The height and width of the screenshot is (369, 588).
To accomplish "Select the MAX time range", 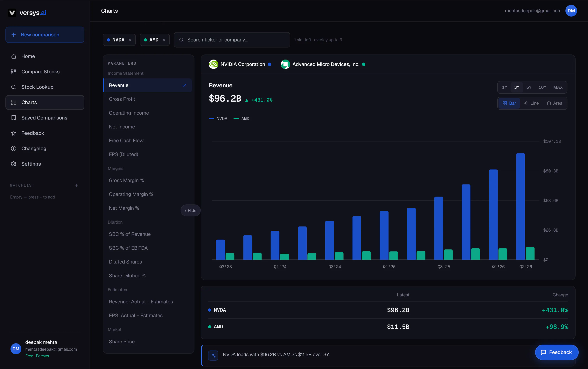I will 558,87.
